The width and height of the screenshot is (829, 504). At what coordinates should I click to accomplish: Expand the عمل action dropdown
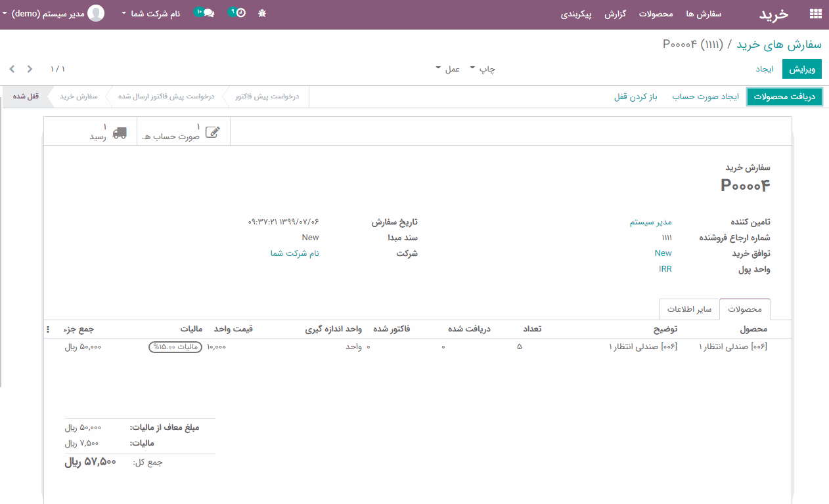[x=448, y=68]
